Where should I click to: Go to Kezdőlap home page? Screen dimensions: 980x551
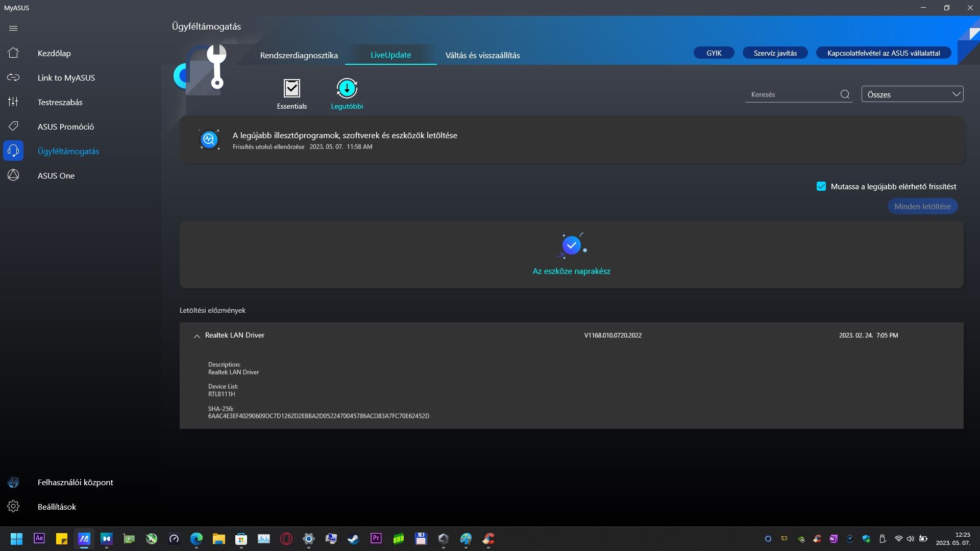tap(54, 53)
